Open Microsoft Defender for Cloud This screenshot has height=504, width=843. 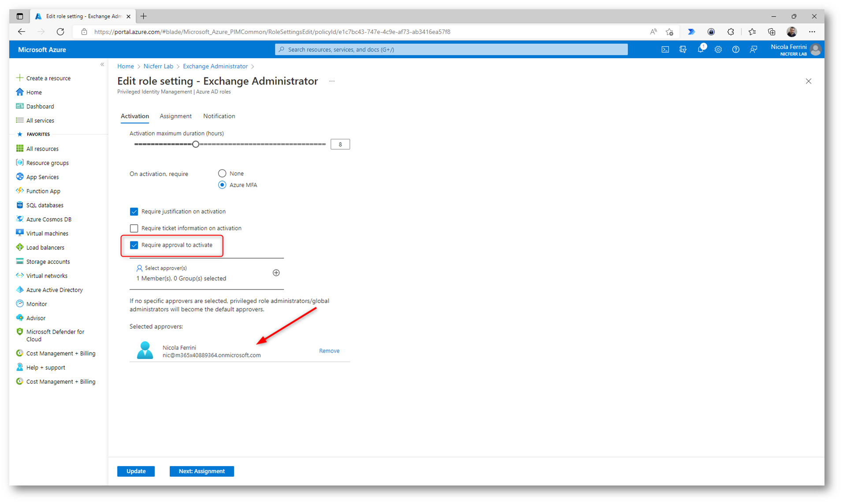(55, 335)
